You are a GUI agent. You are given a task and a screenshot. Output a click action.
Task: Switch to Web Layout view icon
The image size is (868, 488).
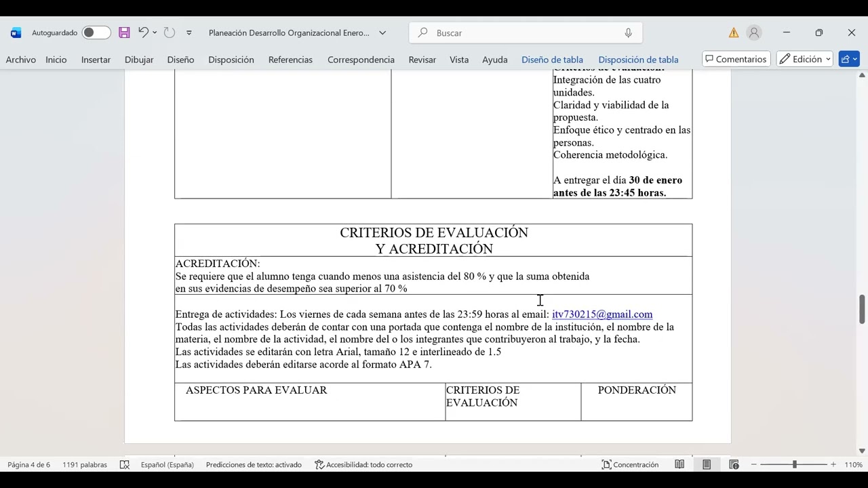[734, 464]
